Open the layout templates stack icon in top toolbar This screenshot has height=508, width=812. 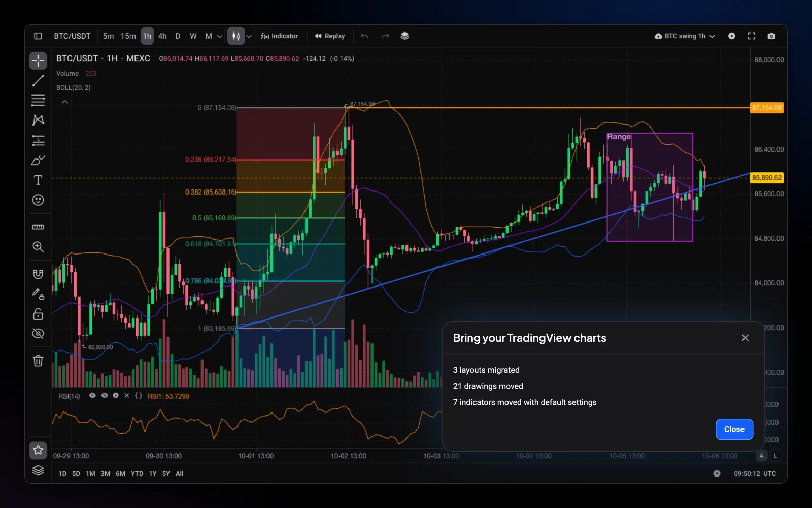404,36
